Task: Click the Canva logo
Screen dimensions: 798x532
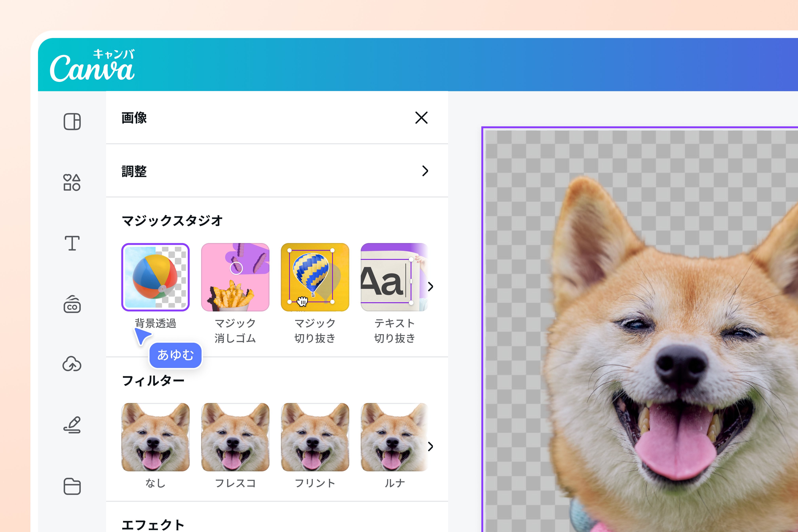Action: (92, 66)
